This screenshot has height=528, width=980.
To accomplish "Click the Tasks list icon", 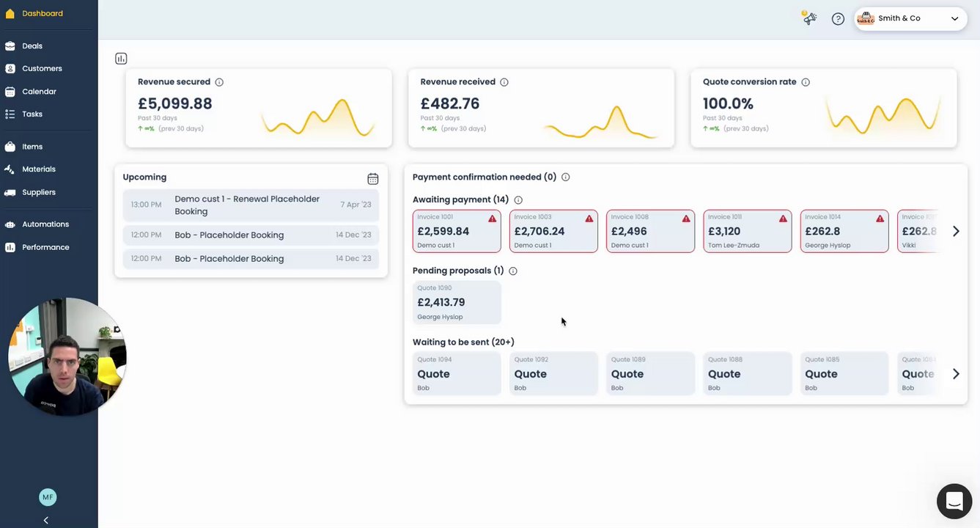I will [10, 114].
